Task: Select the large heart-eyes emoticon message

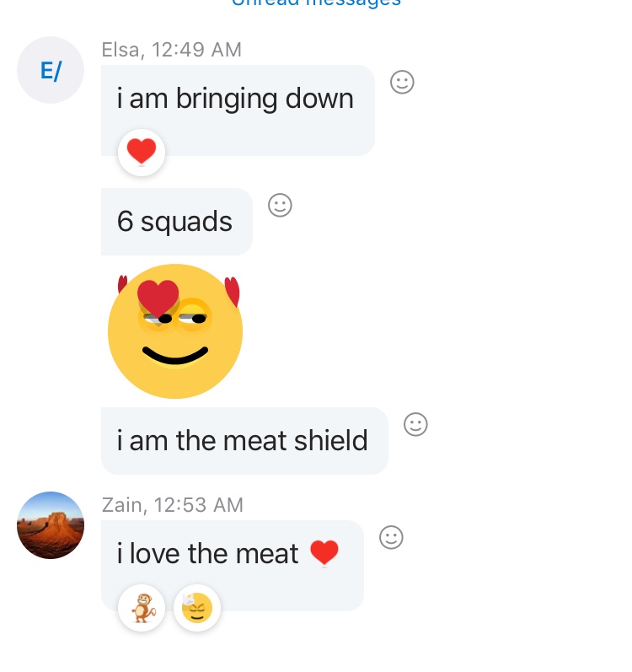Action: [175, 331]
